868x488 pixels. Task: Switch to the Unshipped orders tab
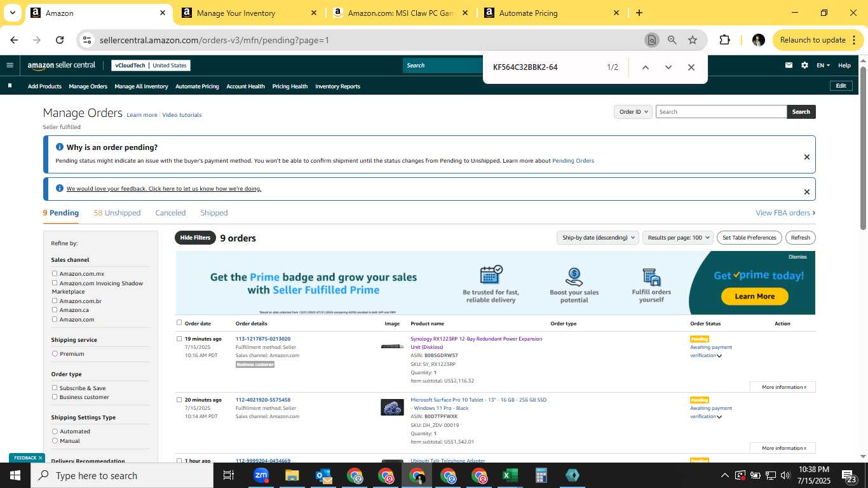pos(117,213)
